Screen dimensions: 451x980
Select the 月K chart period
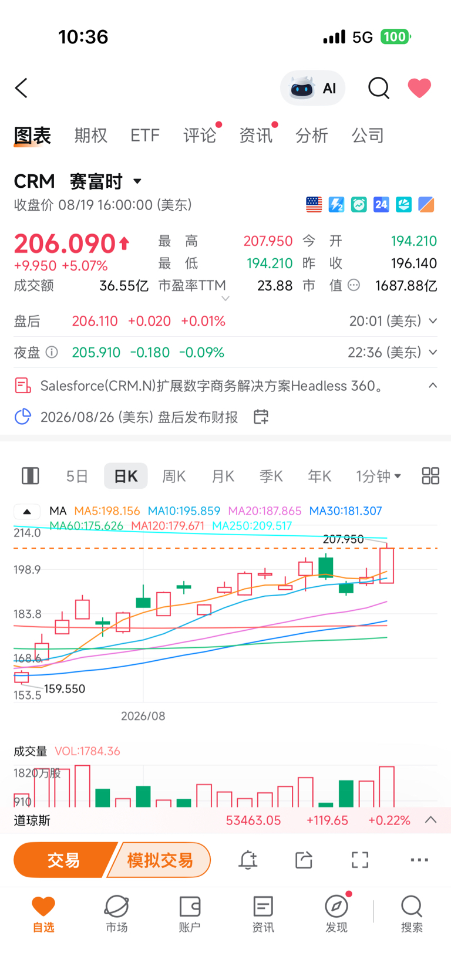point(223,476)
